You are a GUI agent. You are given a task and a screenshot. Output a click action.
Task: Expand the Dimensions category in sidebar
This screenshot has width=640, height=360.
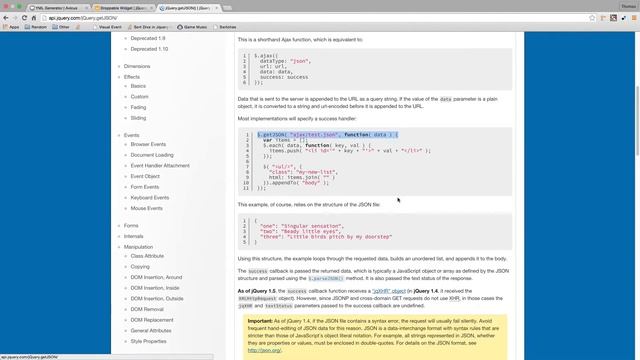(137, 66)
